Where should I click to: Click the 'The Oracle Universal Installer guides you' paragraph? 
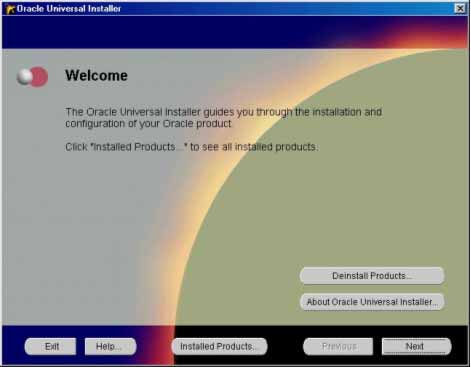223,118
